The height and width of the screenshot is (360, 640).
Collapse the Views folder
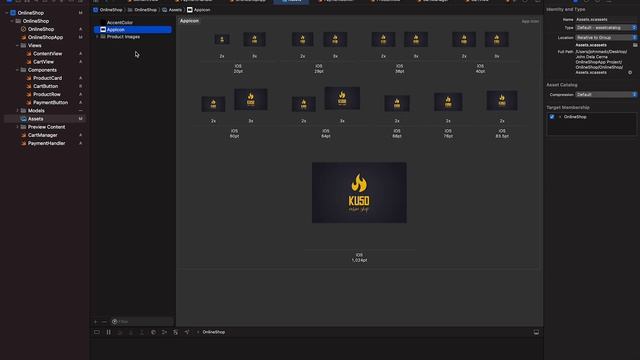(x=17, y=45)
